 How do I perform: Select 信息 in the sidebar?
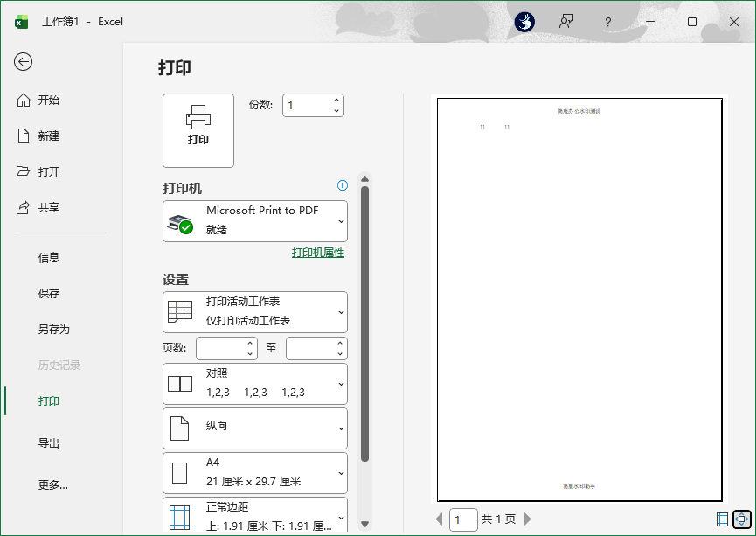[51, 257]
